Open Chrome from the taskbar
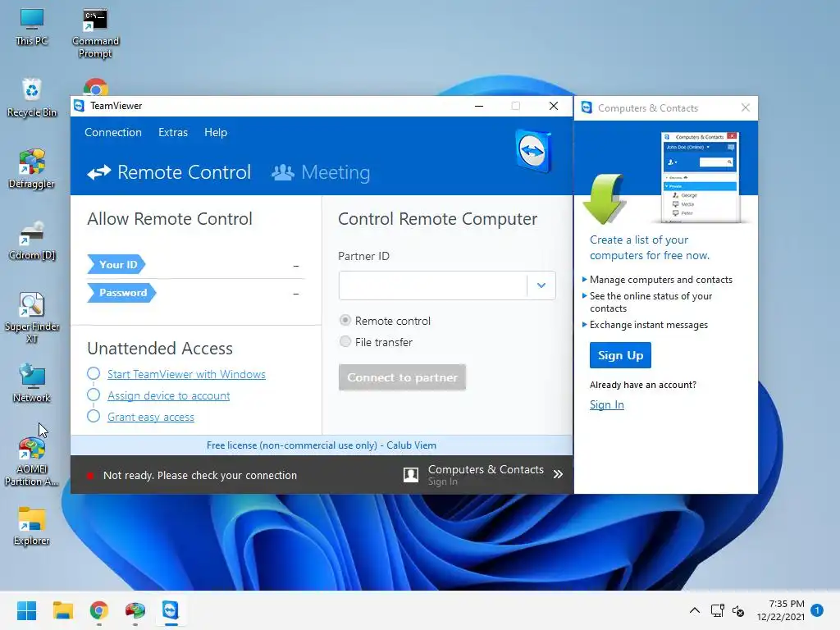This screenshot has height=630, width=840. click(99, 610)
